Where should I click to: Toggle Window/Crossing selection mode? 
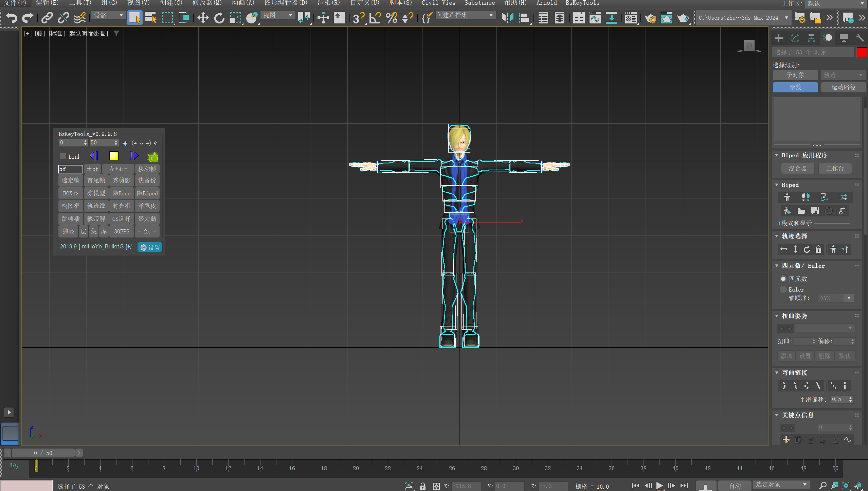tap(183, 17)
